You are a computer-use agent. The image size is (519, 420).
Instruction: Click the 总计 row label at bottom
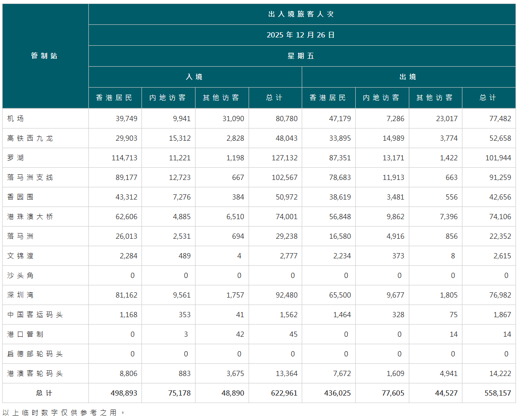click(x=44, y=393)
